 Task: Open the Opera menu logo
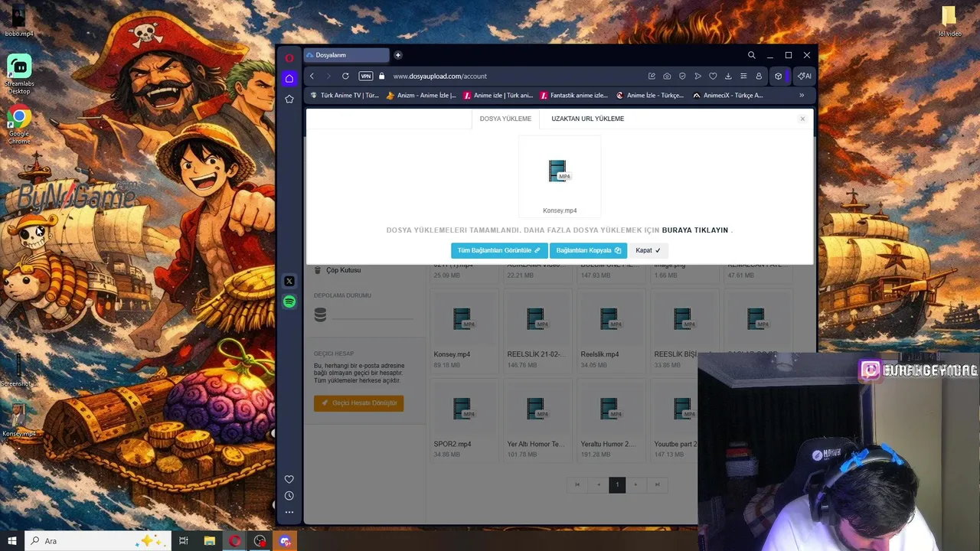click(x=289, y=58)
